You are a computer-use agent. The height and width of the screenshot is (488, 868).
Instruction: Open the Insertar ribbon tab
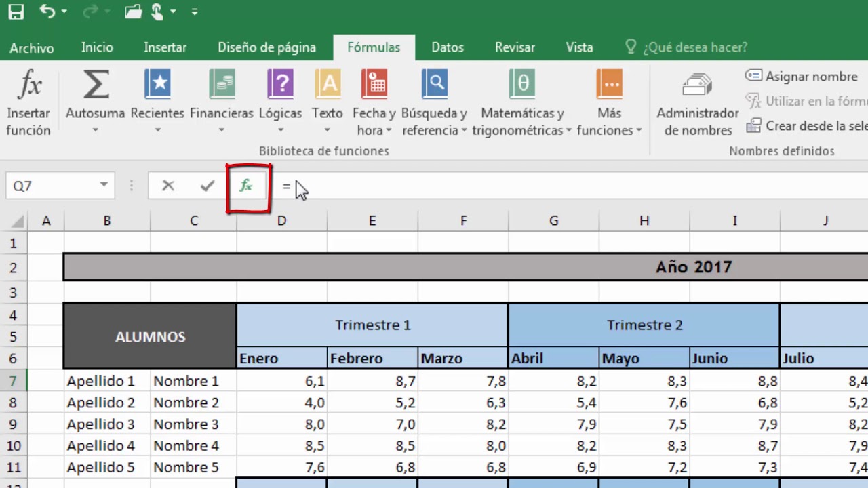165,47
